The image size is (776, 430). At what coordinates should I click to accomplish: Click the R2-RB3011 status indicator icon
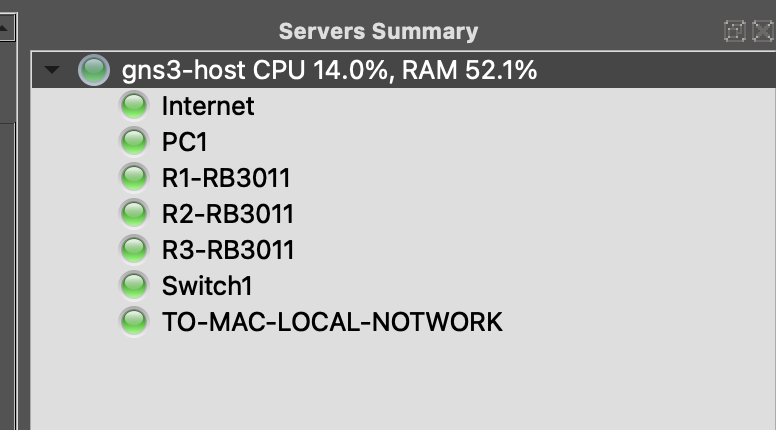(133, 214)
